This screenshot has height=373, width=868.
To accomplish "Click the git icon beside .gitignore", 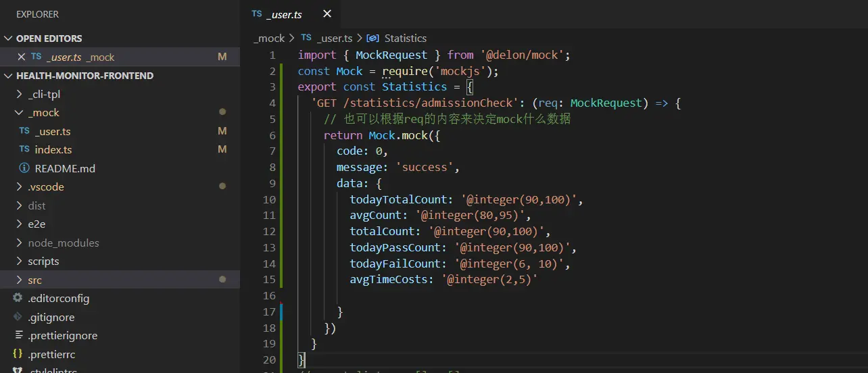I will click(x=18, y=317).
